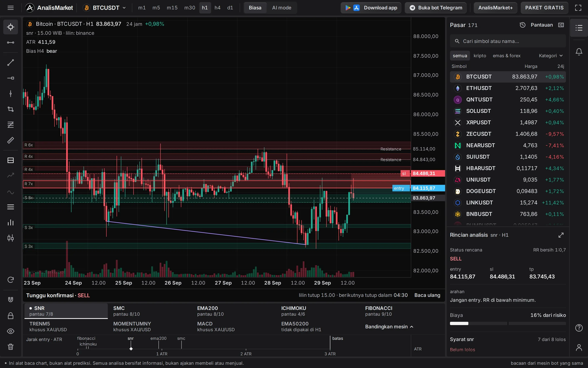
Task: Select the crosshair cursor tool
Action: [x=10, y=27]
